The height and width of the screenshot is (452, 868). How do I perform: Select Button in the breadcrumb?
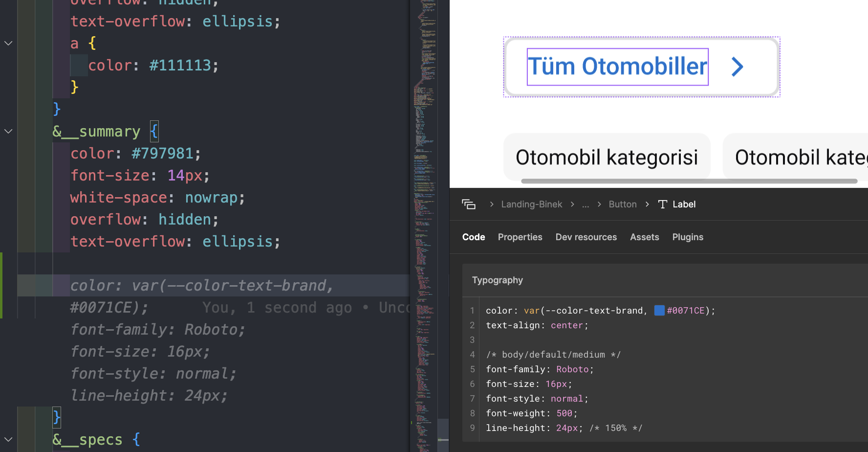(623, 204)
